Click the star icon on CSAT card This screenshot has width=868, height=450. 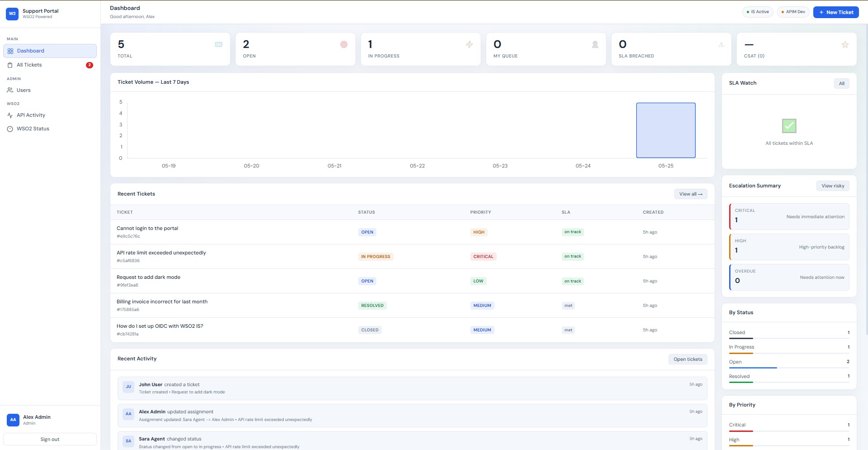point(845,44)
